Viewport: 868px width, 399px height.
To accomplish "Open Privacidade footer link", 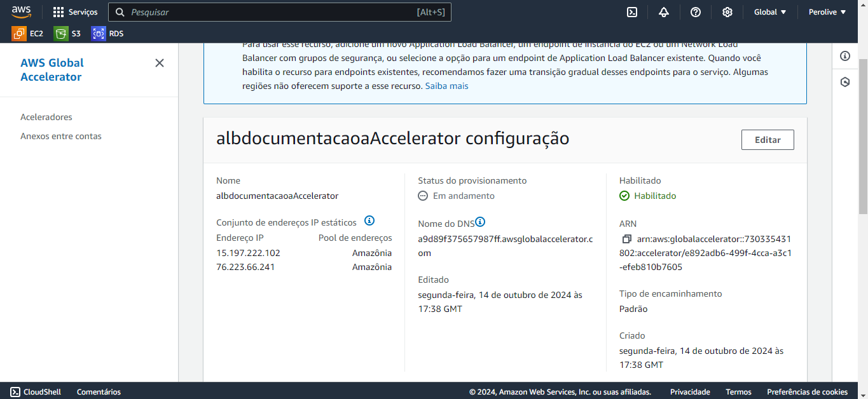I will pos(690,392).
